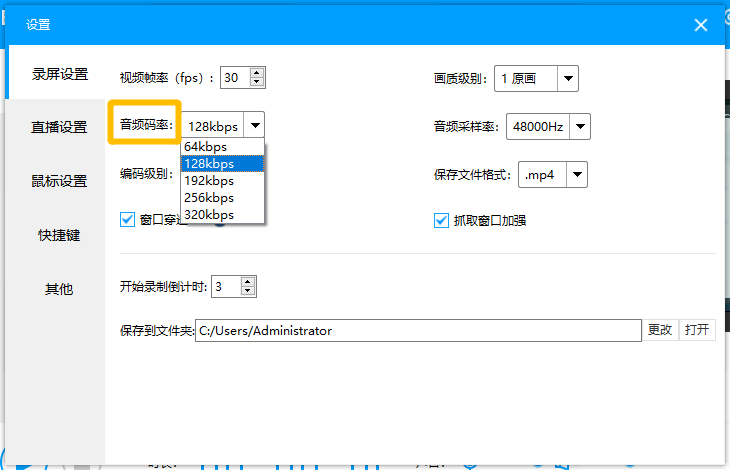The width and height of the screenshot is (730, 470).
Task: Select 64kbps from the list
Action: [x=223, y=147]
